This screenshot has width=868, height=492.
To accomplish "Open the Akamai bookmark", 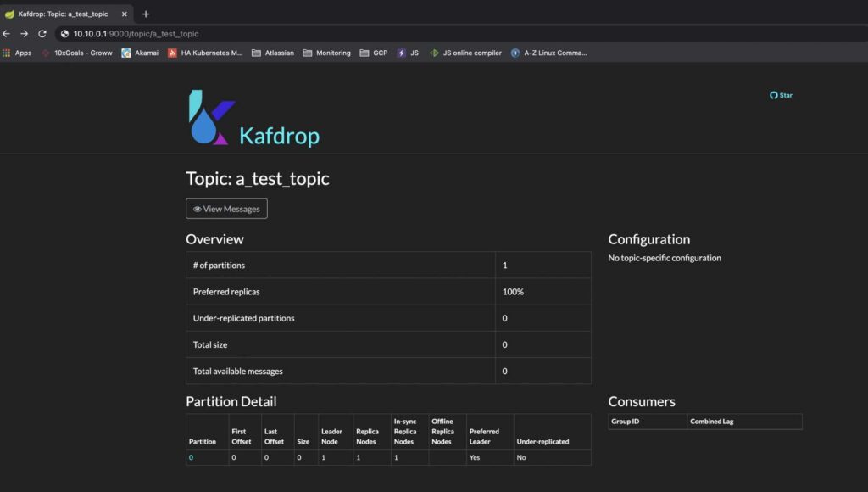I will (x=140, y=53).
